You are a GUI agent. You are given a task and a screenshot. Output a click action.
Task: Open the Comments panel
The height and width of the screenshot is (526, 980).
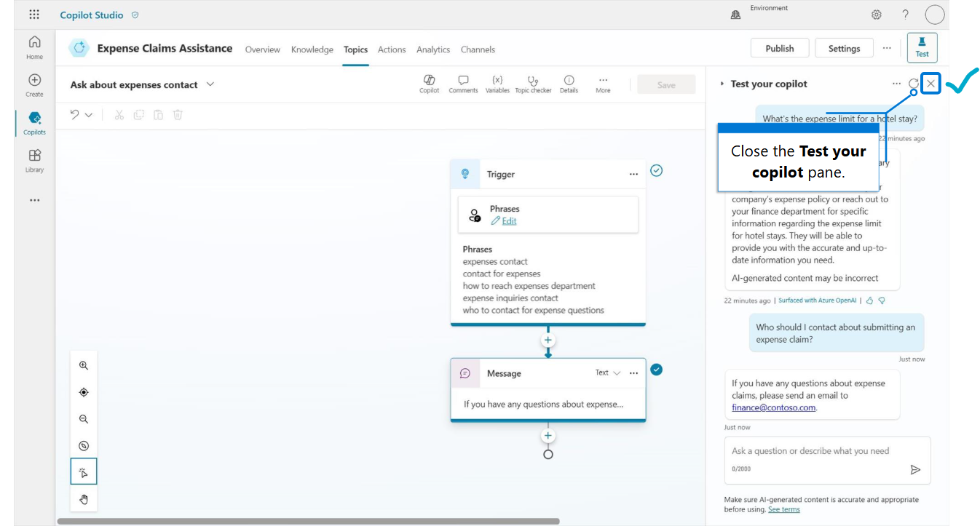click(463, 84)
